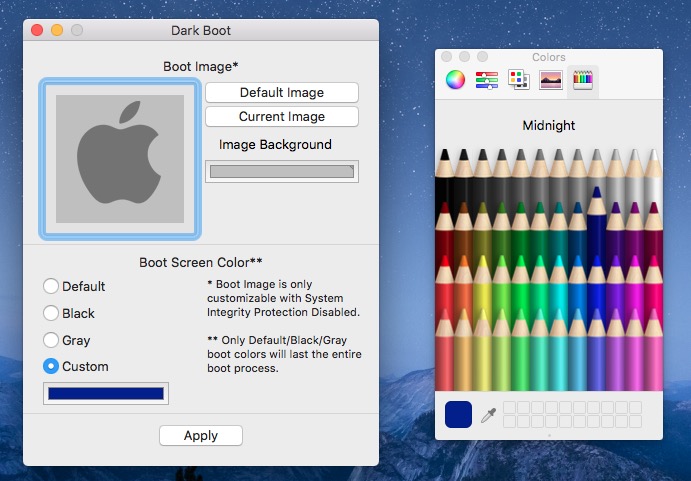Click the large current color swatch
Viewport: 691px width, 481px height.
click(458, 415)
